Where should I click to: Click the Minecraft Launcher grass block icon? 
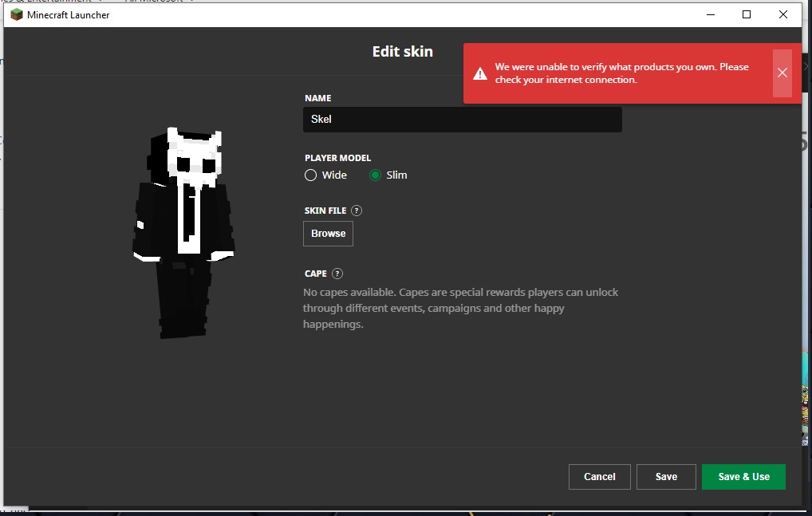point(17,14)
